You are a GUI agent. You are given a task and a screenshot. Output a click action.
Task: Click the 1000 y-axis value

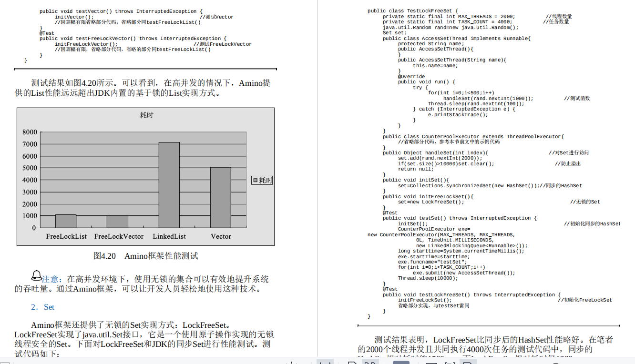click(30, 216)
